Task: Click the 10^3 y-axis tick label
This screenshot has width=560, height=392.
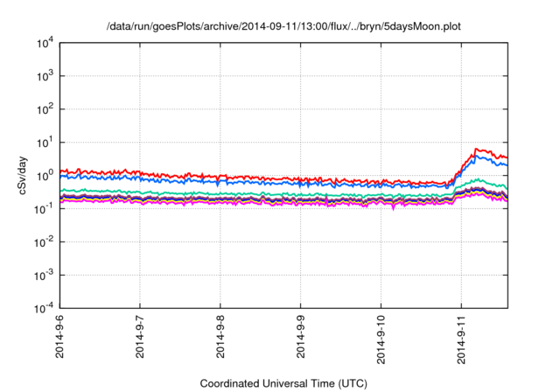Action: [x=42, y=76]
